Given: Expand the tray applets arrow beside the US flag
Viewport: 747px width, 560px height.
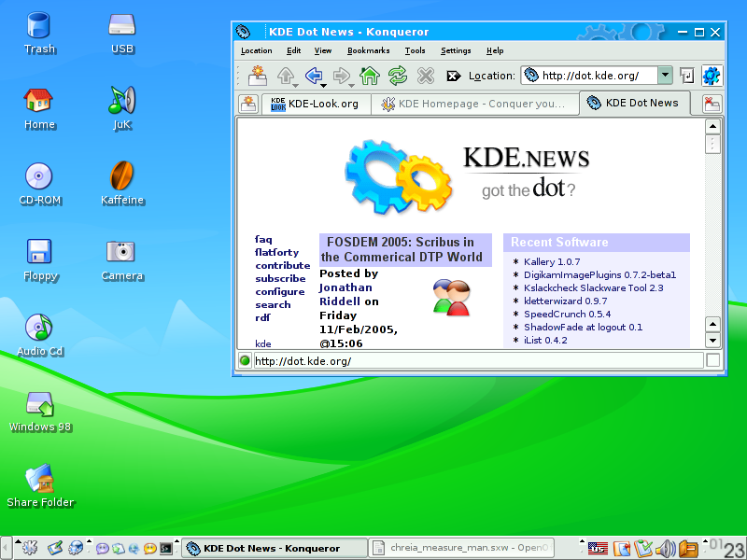Looking at the screenshot, I should point(582,541).
